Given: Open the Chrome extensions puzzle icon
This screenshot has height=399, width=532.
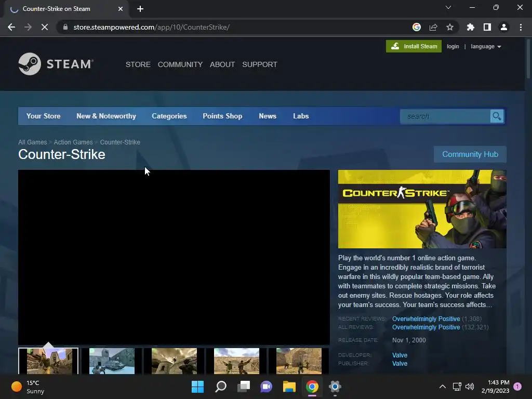Looking at the screenshot, I should [470, 27].
